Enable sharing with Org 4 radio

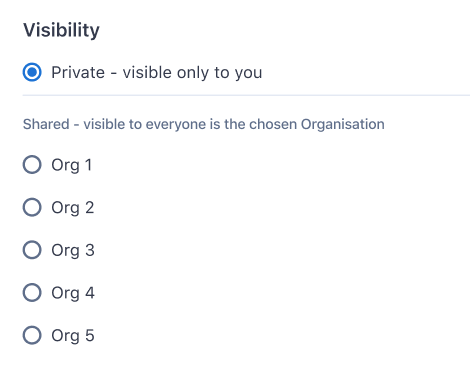pos(32,293)
